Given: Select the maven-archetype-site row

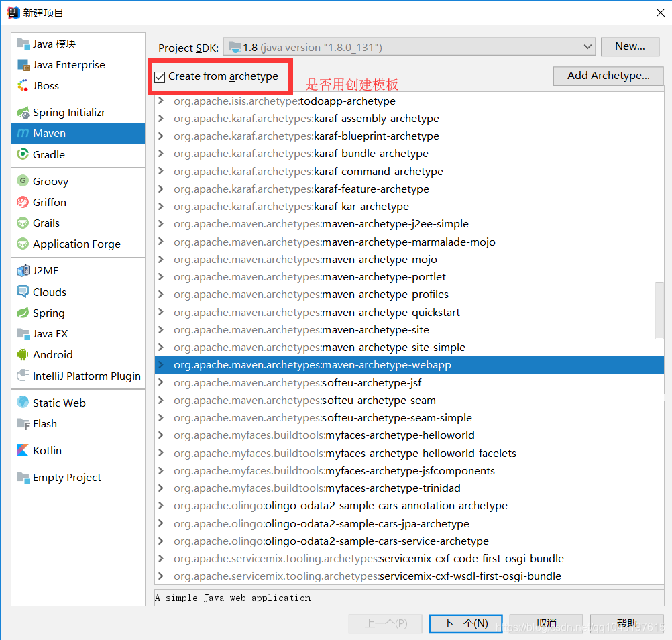Looking at the screenshot, I should [409, 329].
